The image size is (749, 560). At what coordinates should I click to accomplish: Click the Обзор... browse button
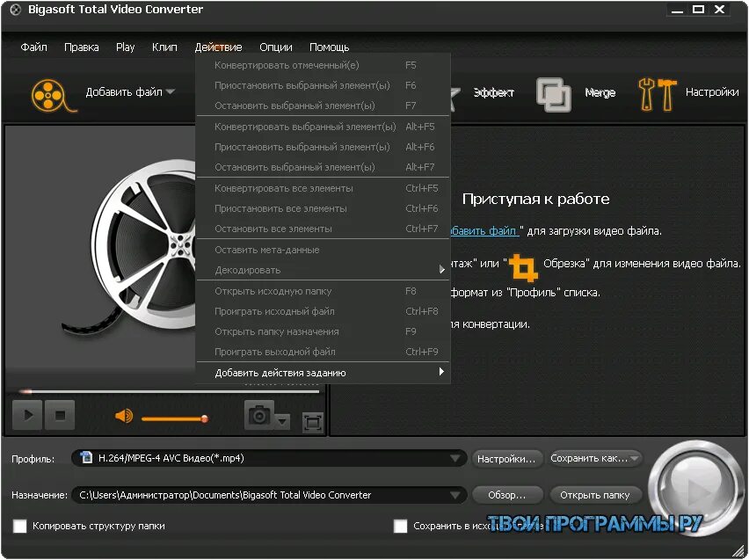click(x=507, y=495)
